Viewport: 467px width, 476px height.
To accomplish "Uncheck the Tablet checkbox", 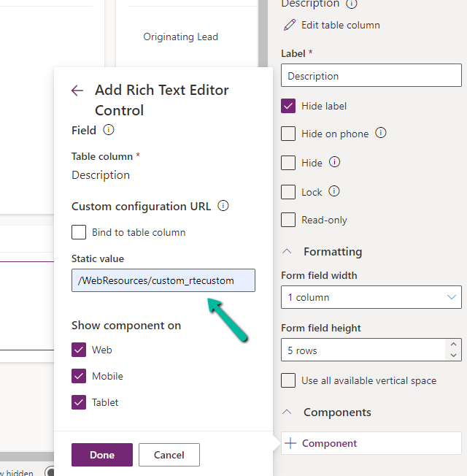I will click(x=79, y=402).
